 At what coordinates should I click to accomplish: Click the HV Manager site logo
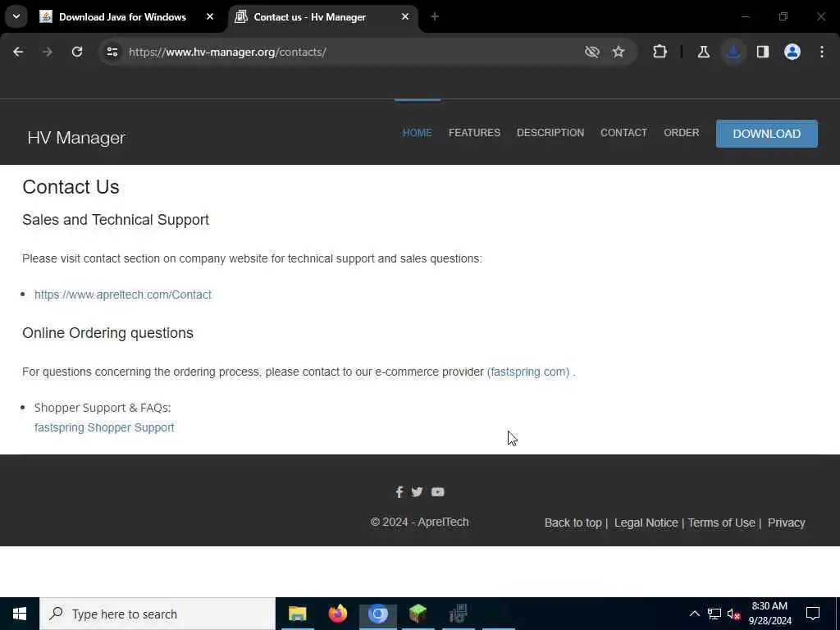point(76,138)
